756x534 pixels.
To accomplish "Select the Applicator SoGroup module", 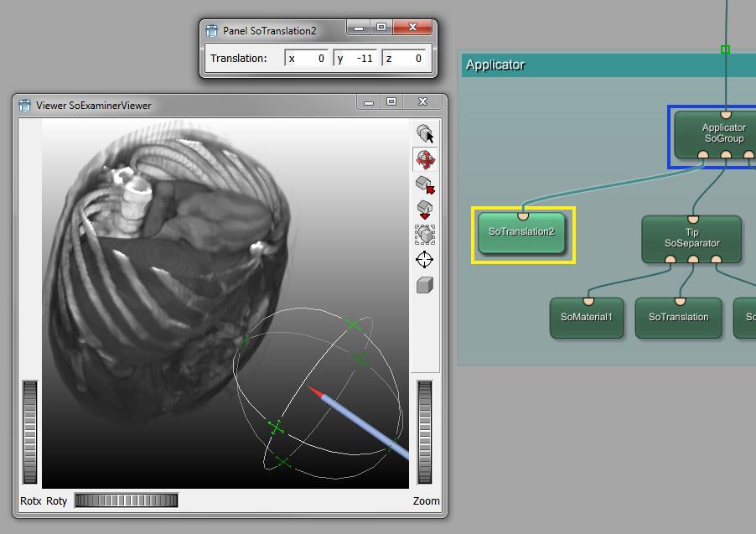I will 723,134.
